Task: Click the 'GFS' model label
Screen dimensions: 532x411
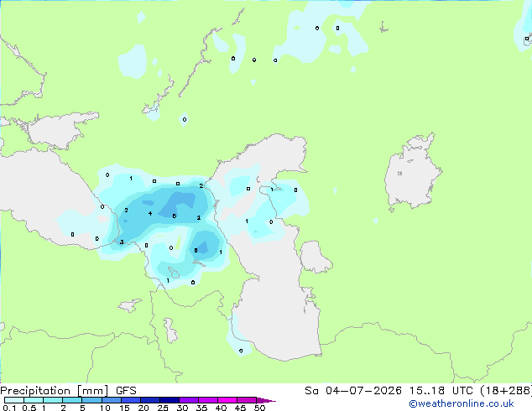Action: 126,391
